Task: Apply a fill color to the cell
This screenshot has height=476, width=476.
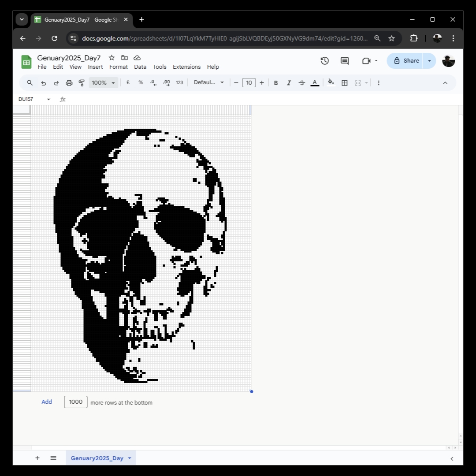Action: click(x=331, y=82)
